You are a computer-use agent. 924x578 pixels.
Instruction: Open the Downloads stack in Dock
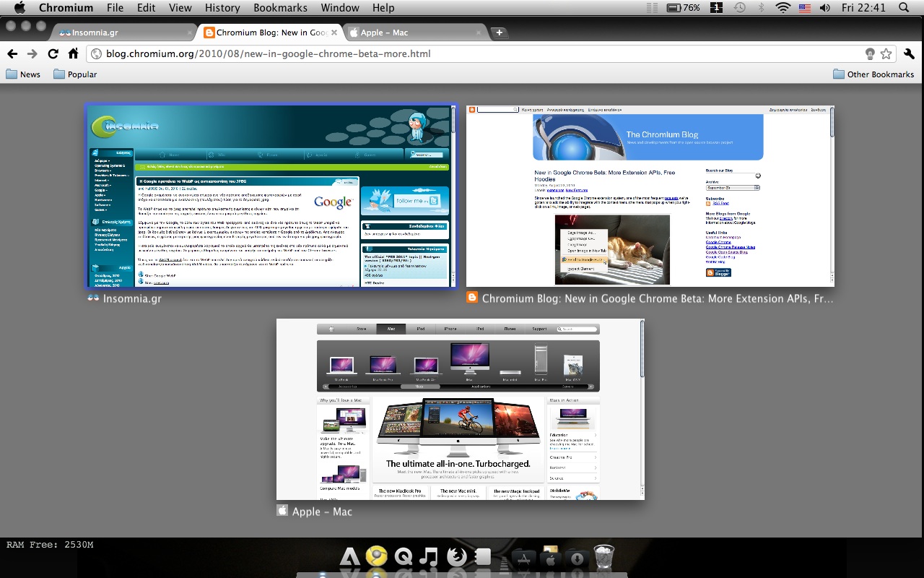point(577,557)
